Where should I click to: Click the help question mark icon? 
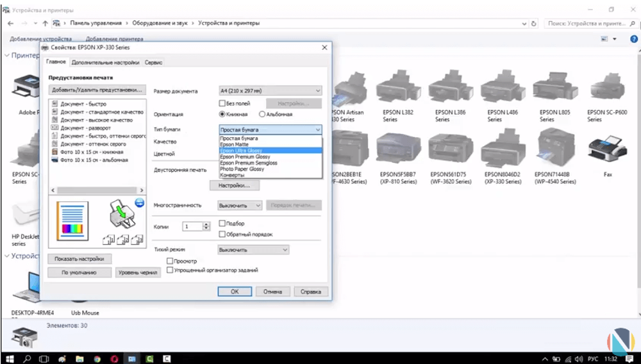(634, 39)
